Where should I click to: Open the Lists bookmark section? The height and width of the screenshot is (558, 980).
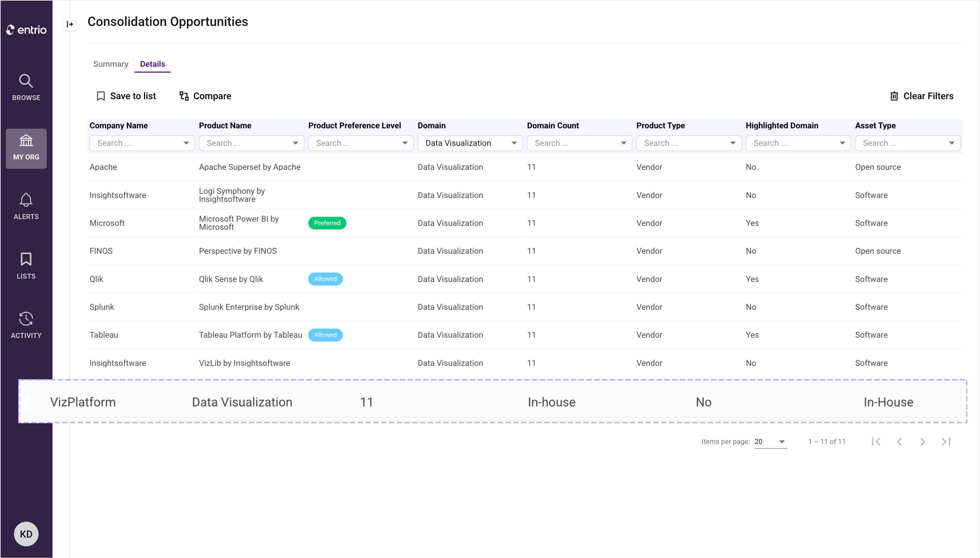click(x=26, y=266)
